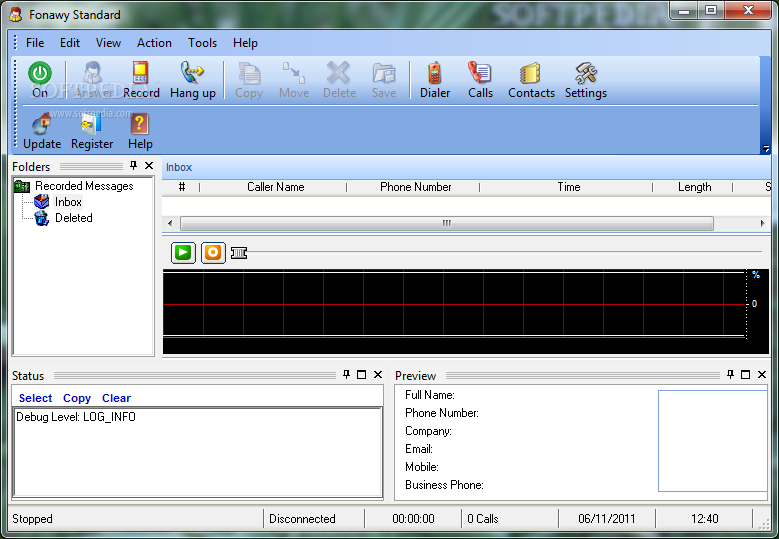Click the 06/11/2011 date in status bar
This screenshot has height=539, width=779.
pyautogui.click(x=607, y=519)
